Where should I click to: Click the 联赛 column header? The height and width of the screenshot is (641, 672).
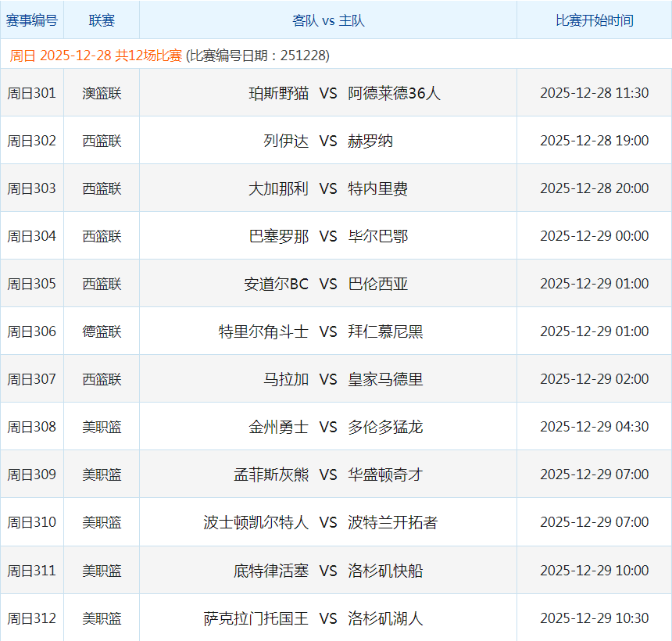(102, 20)
